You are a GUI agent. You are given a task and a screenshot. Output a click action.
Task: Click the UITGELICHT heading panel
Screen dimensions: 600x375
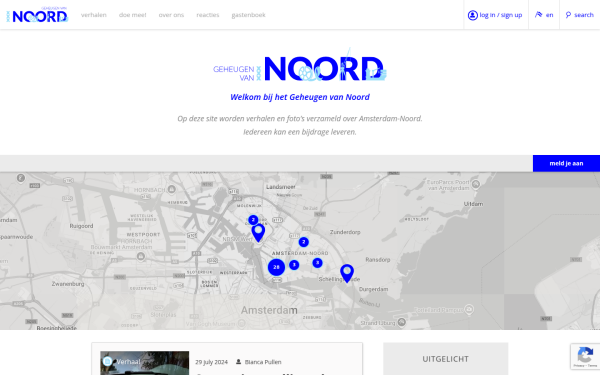(x=445, y=359)
